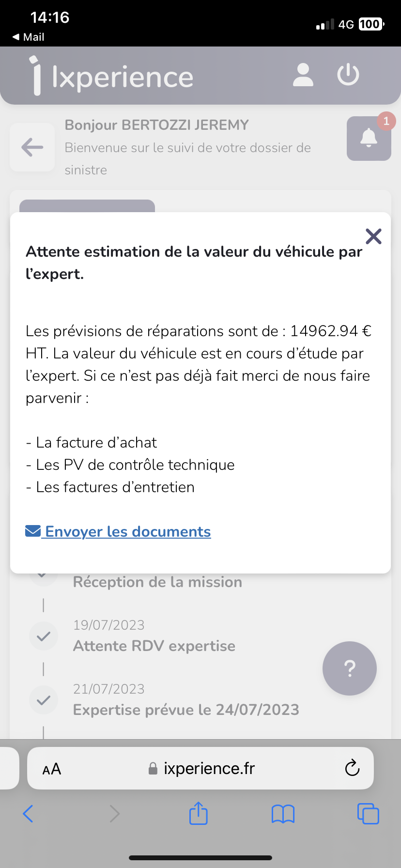The image size is (401, 868).
Task: Open the user profile icon
Action: [303, 75]
